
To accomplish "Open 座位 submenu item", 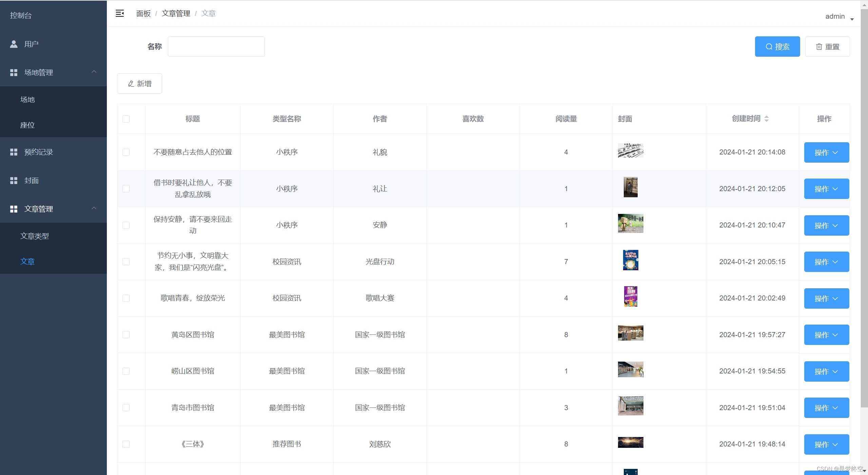I will coord(53,125).
